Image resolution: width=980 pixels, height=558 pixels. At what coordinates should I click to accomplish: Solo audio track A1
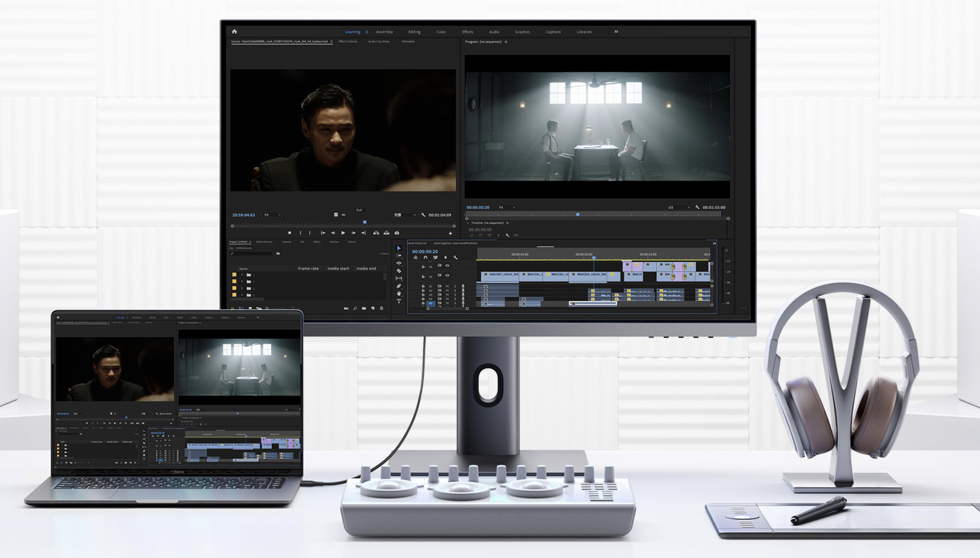(x=455, y=286)
